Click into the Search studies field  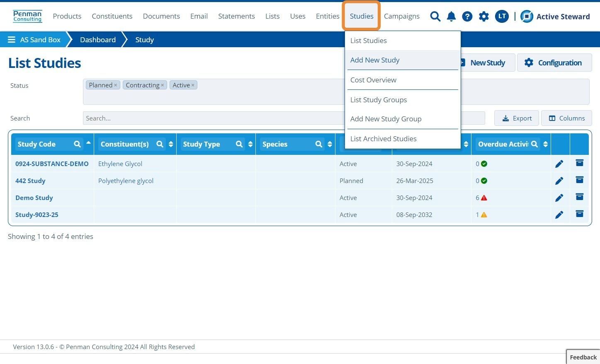click(x=214, y=118)
